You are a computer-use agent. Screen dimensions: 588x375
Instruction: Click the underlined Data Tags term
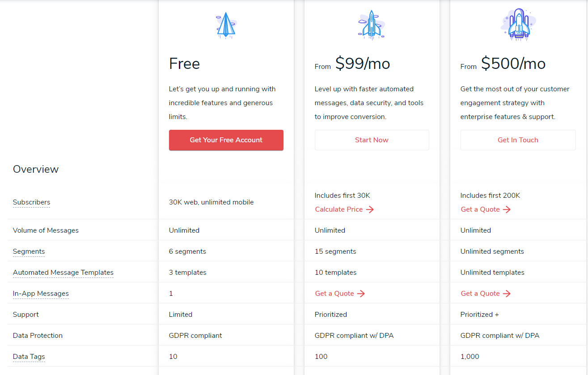point(29,357)
